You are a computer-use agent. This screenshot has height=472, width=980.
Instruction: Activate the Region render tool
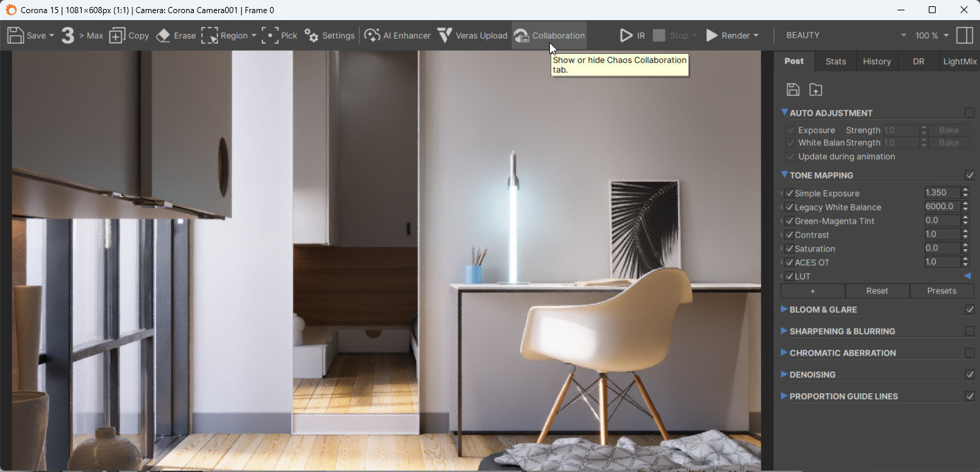(x=224, y=35)
